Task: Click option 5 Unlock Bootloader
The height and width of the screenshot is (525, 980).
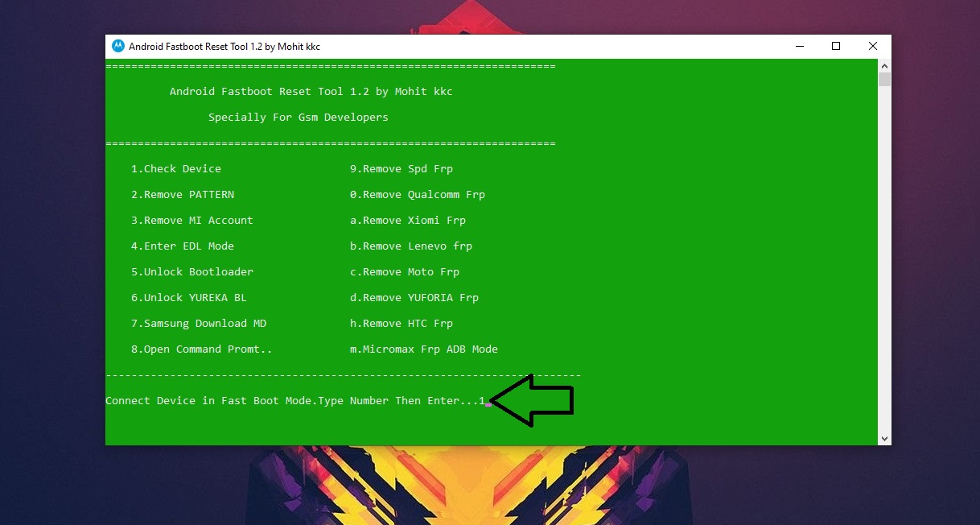Action: (x=192, y=271)
